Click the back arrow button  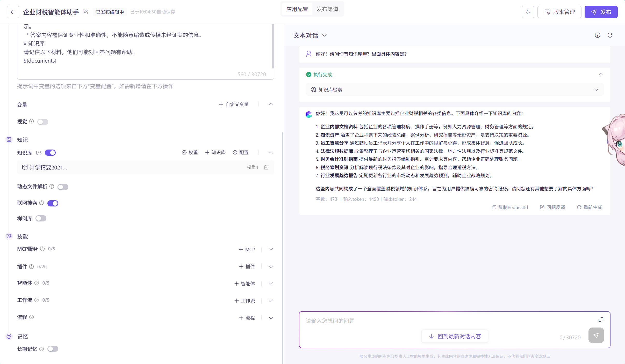(x=13, y=12)
